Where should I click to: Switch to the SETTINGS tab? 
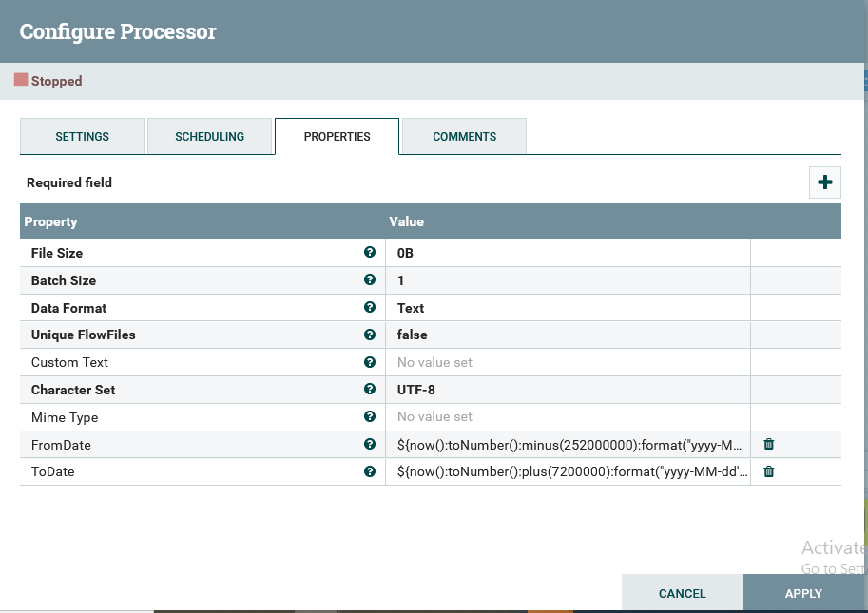(x=82, y=136)
